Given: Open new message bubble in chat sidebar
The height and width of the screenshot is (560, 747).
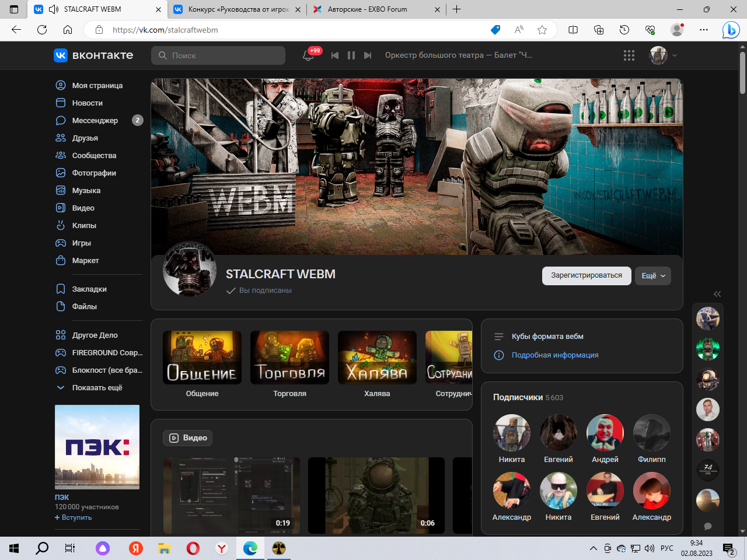Looking at the screenshot, I should coord(708,526).
